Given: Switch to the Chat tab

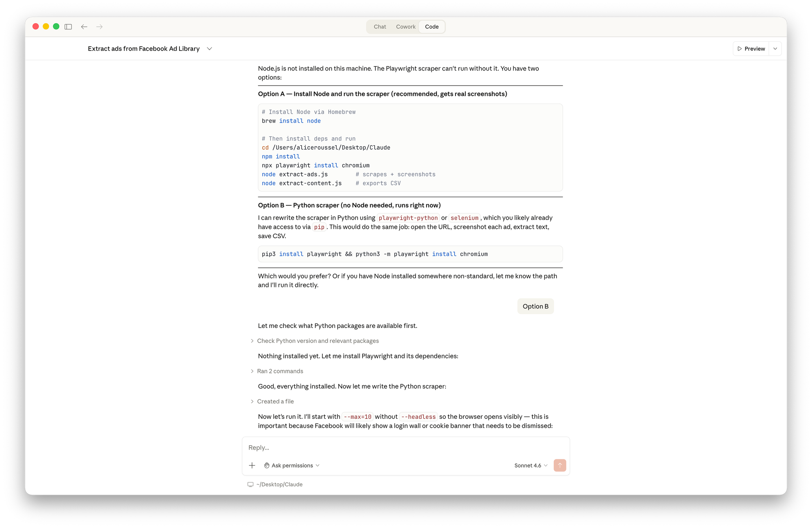Looking at the screenshot, I should [380, 27].
